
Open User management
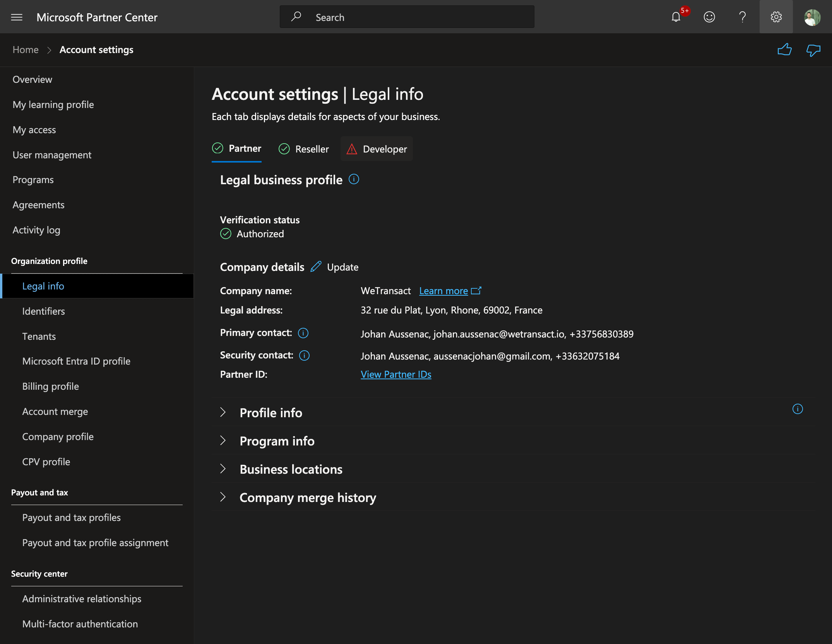click(x=52, y=155)
